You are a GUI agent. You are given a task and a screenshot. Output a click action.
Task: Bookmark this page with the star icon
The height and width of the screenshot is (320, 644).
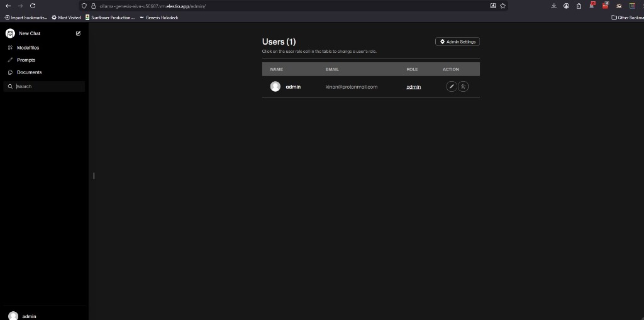click(502, 6)
